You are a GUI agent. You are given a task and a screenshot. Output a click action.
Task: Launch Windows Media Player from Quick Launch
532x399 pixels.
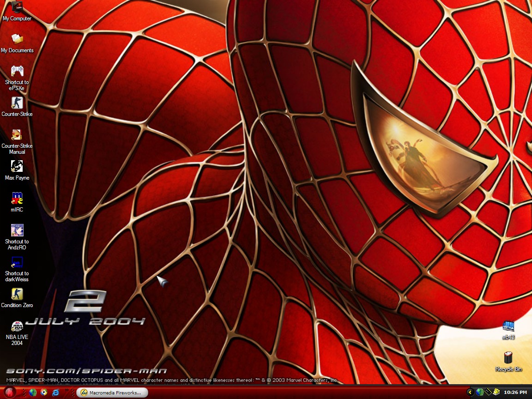[44, 393]
